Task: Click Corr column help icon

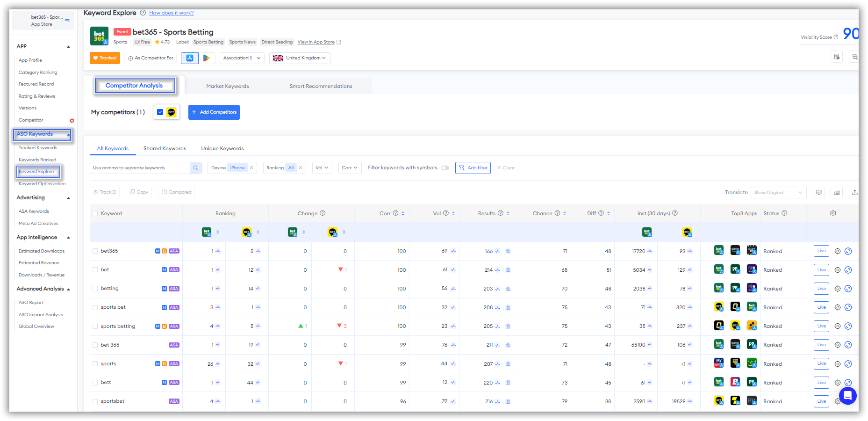Action: 395,213
